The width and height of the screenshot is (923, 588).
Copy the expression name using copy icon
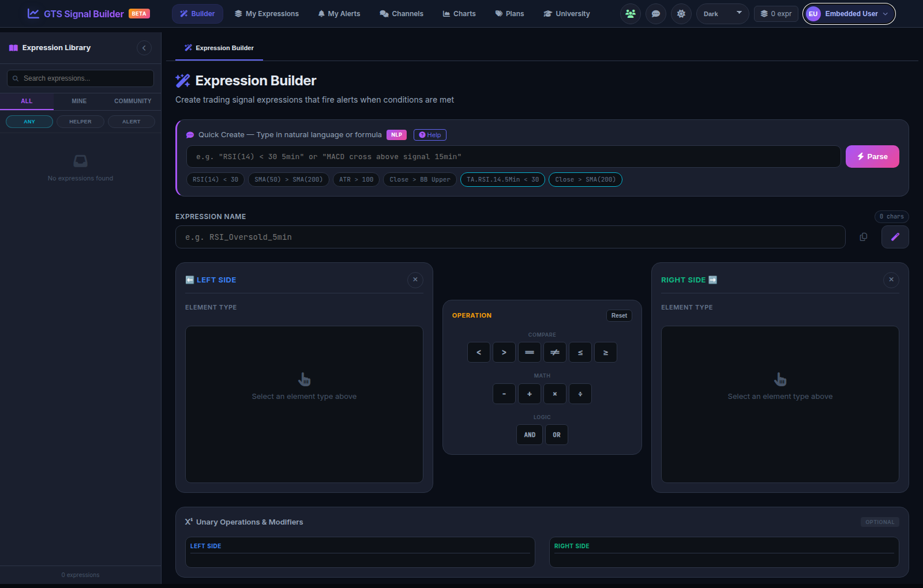click(864, 237)
